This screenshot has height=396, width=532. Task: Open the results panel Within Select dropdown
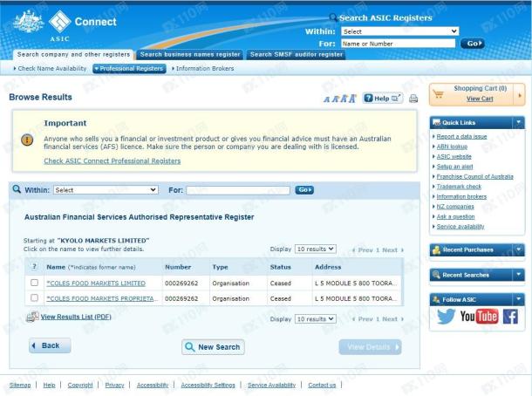coord(106,189)
